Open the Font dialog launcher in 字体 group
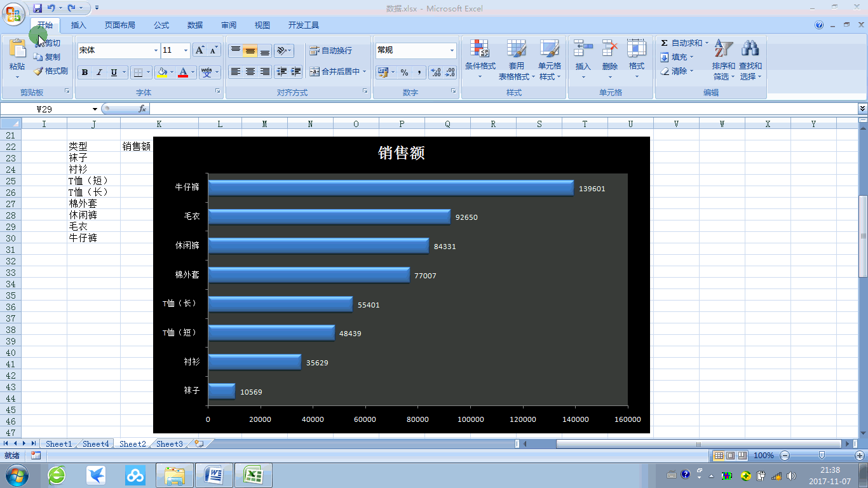Image resolution: width=868 pixels, height=488 pixels. (x=218, y=91)
